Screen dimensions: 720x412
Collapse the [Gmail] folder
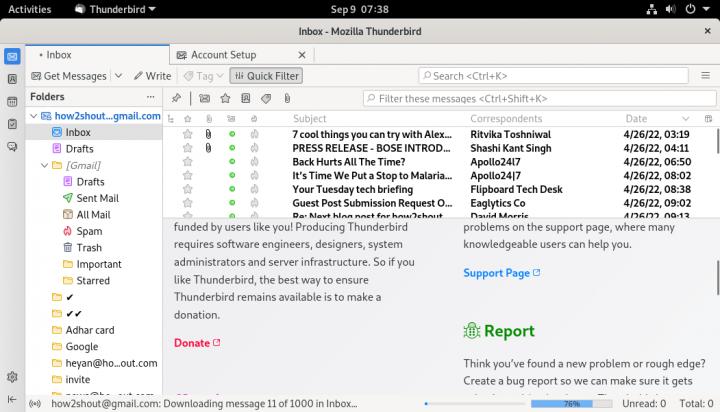click(x=44, y=165)
